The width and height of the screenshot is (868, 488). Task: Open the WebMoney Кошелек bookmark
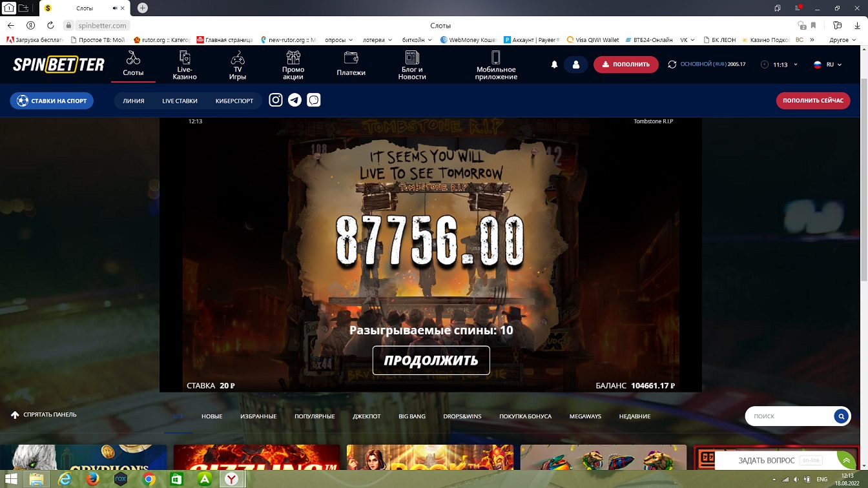(470, 39)
